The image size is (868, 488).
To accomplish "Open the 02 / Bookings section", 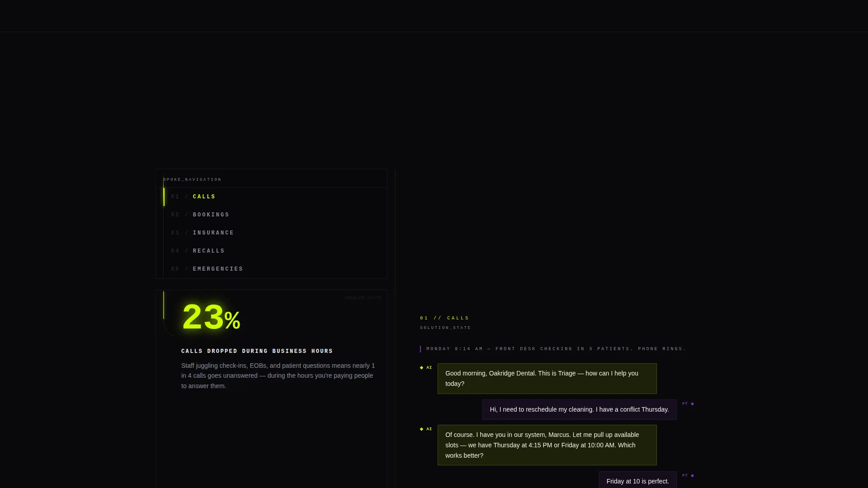I will tap(275, 215).
